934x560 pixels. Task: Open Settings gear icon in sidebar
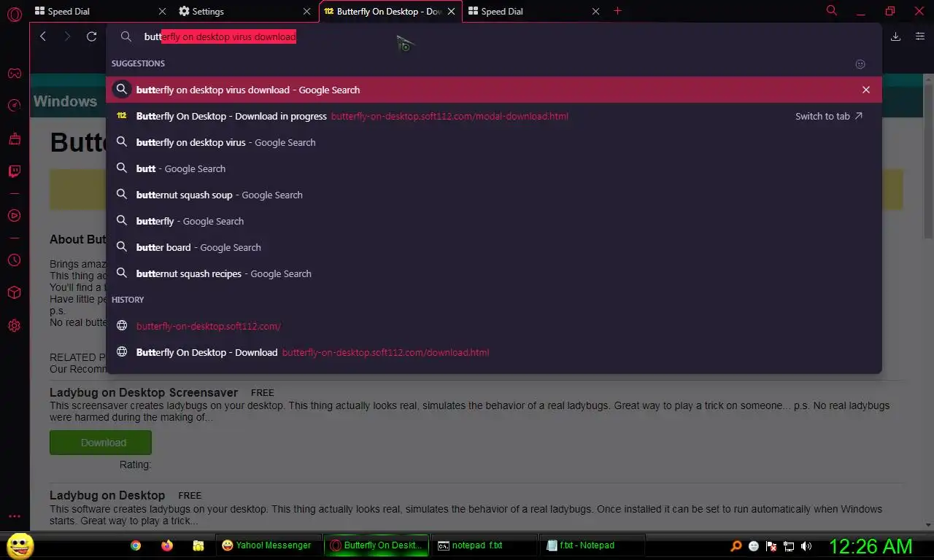[14, 326]
